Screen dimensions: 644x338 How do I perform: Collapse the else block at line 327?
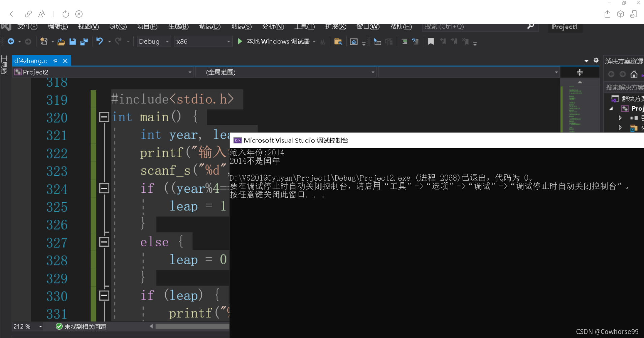coord(104,242)
